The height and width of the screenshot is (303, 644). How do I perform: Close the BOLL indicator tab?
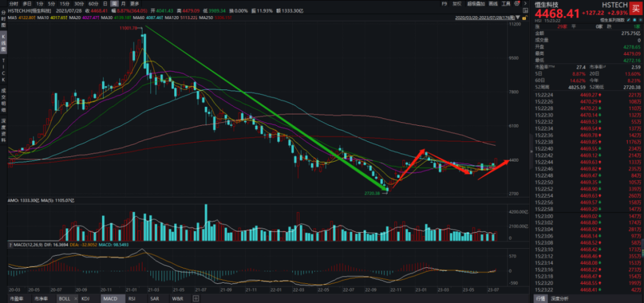click(x=75, y=298)
